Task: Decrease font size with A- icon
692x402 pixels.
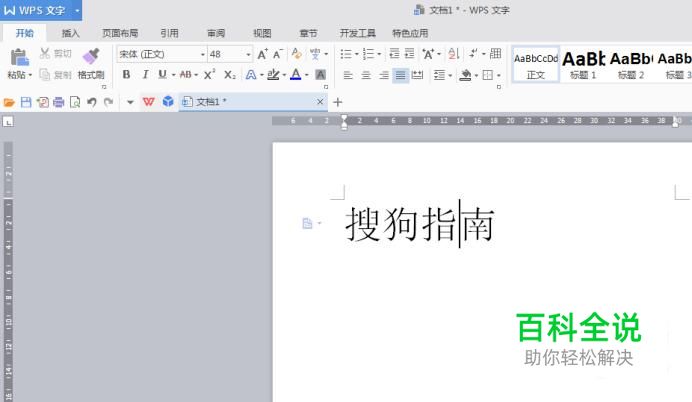Action: [278, 54]
